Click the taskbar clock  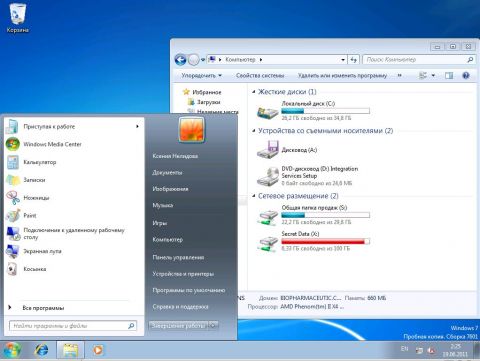tap(455, 350)
